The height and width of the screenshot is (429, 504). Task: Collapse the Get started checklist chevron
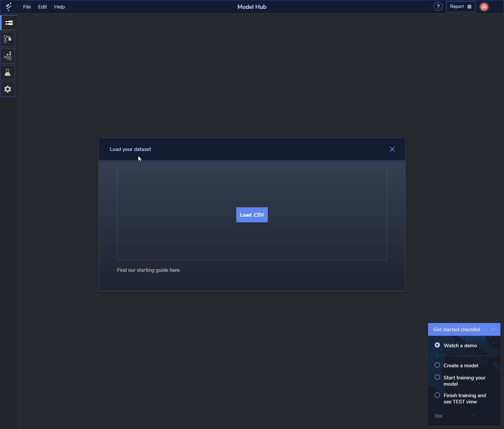[493, 330]
